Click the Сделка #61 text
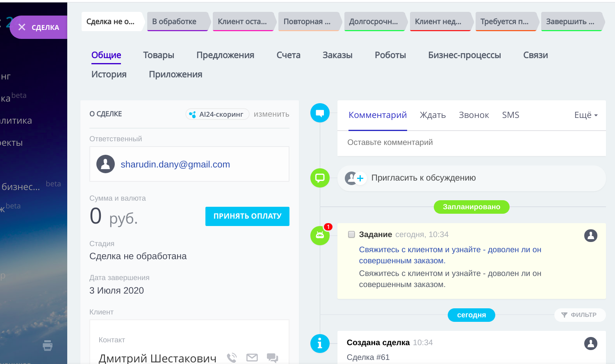Image resolution: width=615 pixels, height=364 pixels. tap(368, 357)
